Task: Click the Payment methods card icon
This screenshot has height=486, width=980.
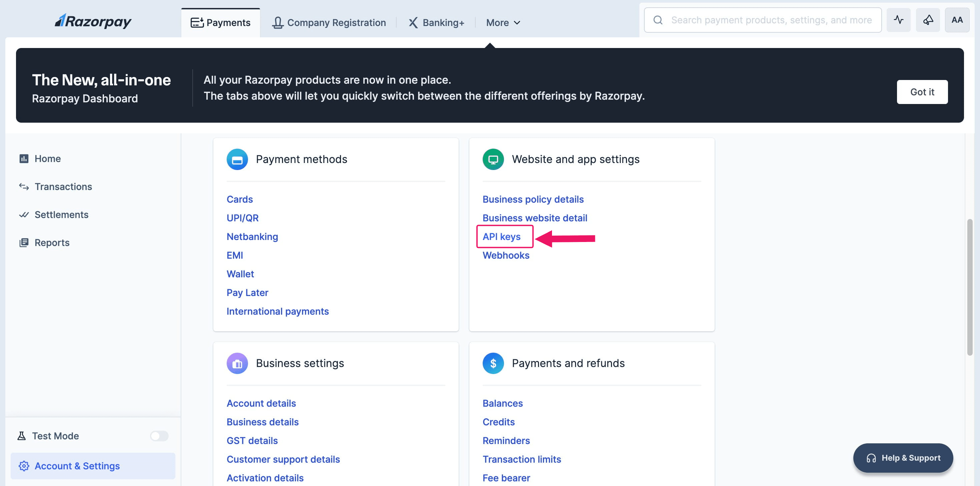Action: [237, 159]
